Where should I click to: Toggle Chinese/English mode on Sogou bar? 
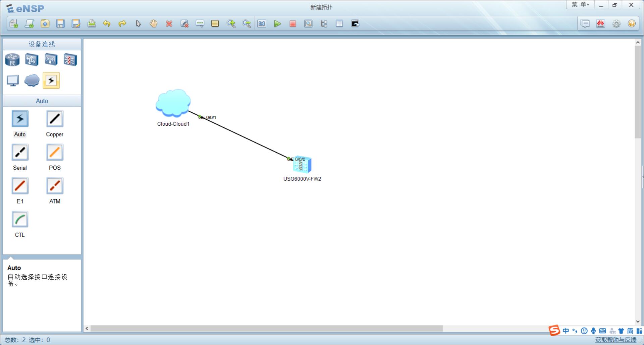point(566,331)
